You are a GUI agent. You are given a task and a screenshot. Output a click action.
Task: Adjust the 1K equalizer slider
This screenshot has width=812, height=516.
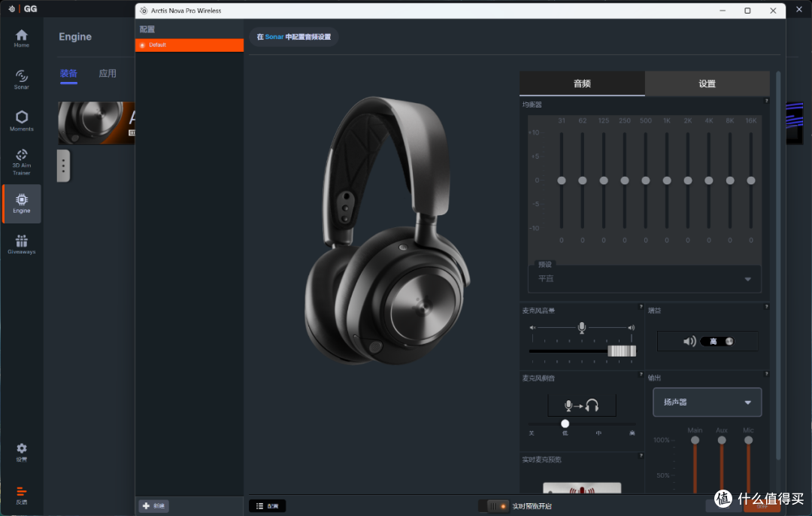(667, 181)
